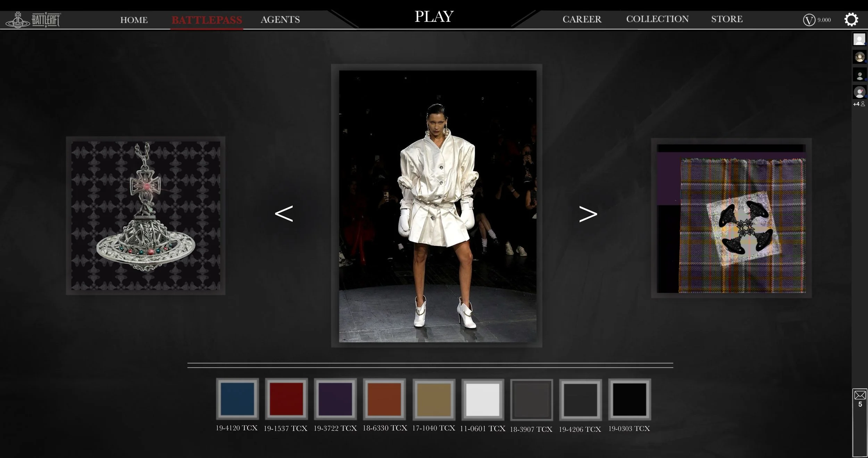
Task: Choose the red 19-1537 TCX swatch
Action: 286,399
